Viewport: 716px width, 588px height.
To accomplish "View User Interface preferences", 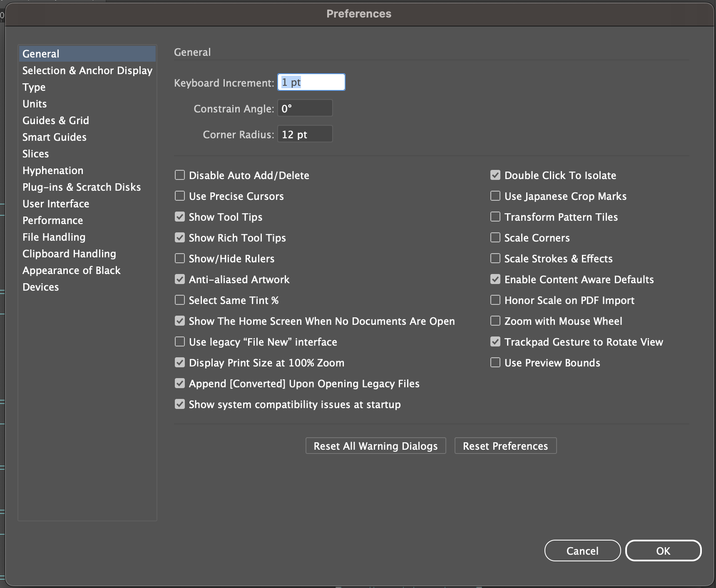I will tap(56, 204).
